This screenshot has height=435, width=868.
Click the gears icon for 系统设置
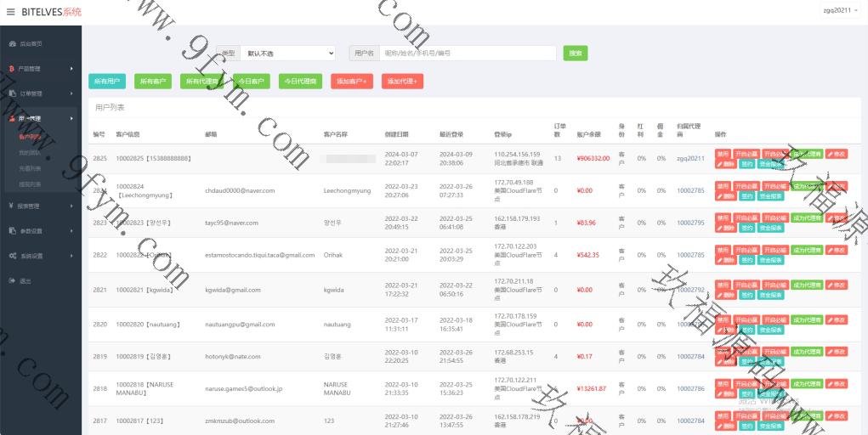[x=12, y=256]
